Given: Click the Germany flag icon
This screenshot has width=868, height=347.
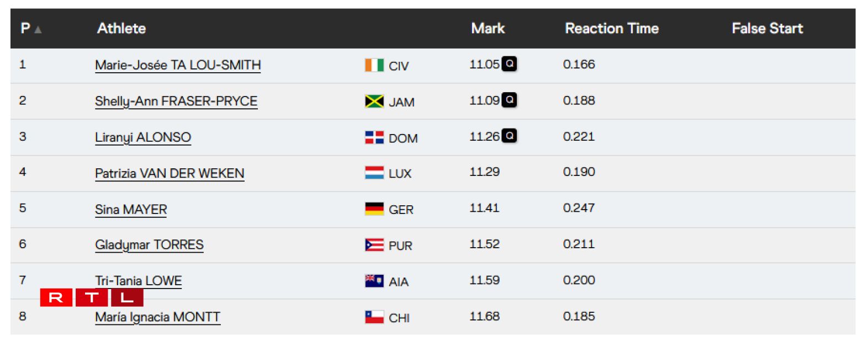Looking at the screenshot, I should pos(374,209).
